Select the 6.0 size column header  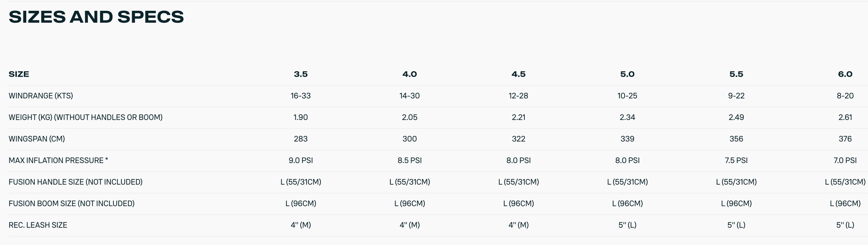(845, 74)
